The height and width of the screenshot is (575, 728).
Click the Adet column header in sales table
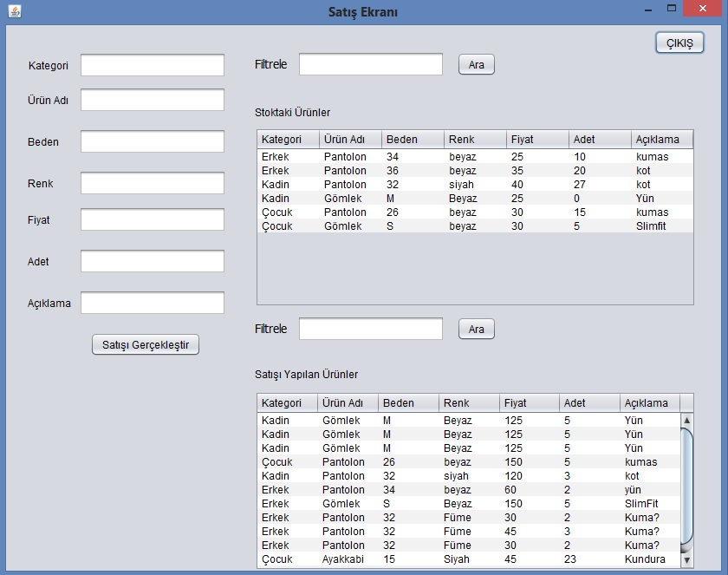point(588,403)
